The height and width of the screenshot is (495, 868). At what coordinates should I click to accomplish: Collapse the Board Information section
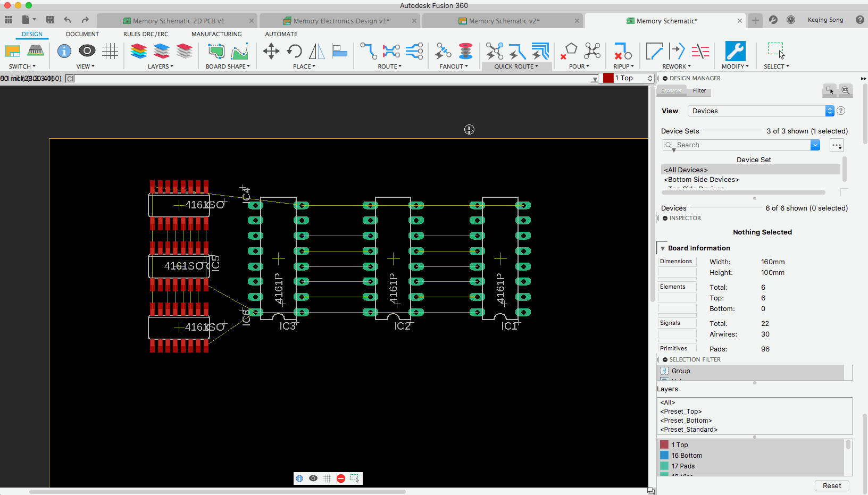(663, 248)
